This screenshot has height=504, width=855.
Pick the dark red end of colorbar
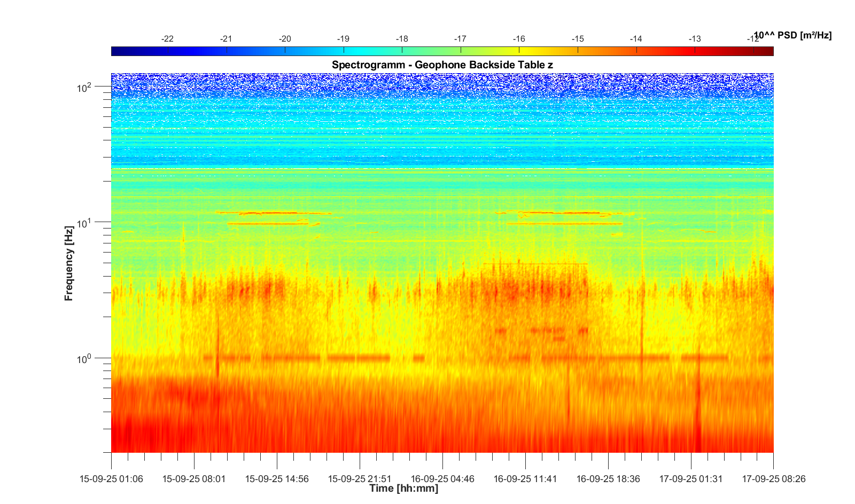[x=770, y=51]
